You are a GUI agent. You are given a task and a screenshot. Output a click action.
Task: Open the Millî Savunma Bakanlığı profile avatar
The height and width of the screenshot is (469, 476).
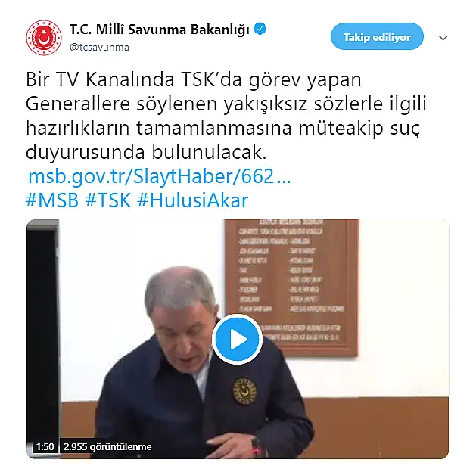44,38
